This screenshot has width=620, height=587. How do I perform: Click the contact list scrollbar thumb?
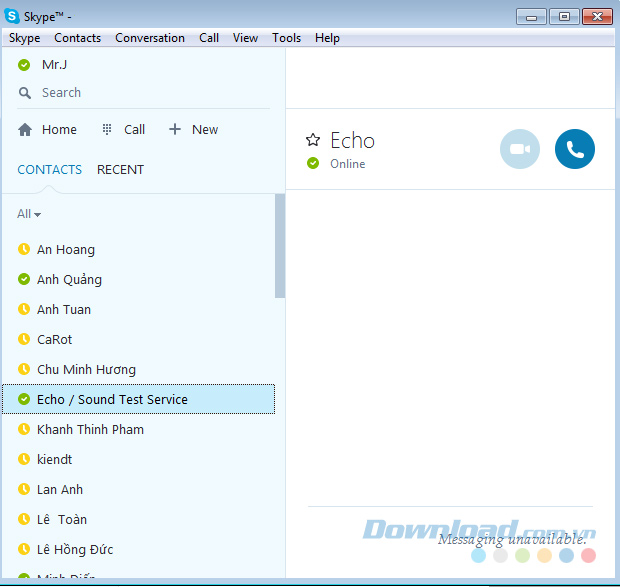point(280,245)
